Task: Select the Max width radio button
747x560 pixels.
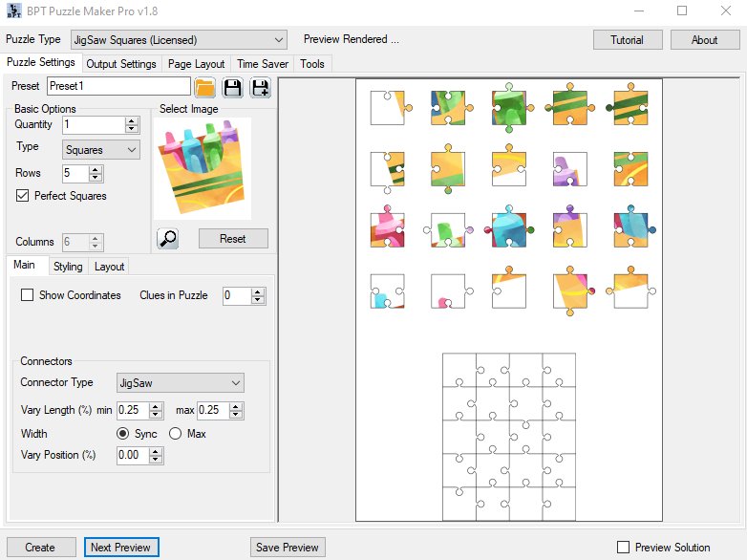Action: pos(175,434)
